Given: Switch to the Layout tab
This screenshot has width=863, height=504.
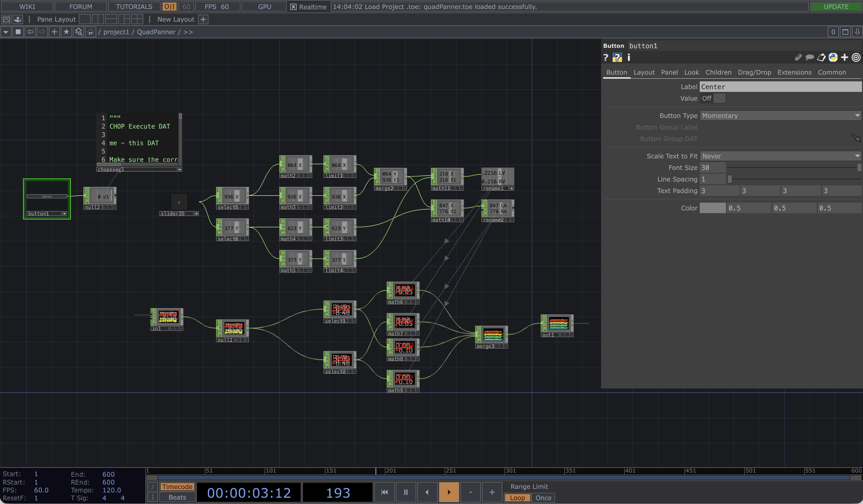Looking at the screenshot, I should coord(644,72).
